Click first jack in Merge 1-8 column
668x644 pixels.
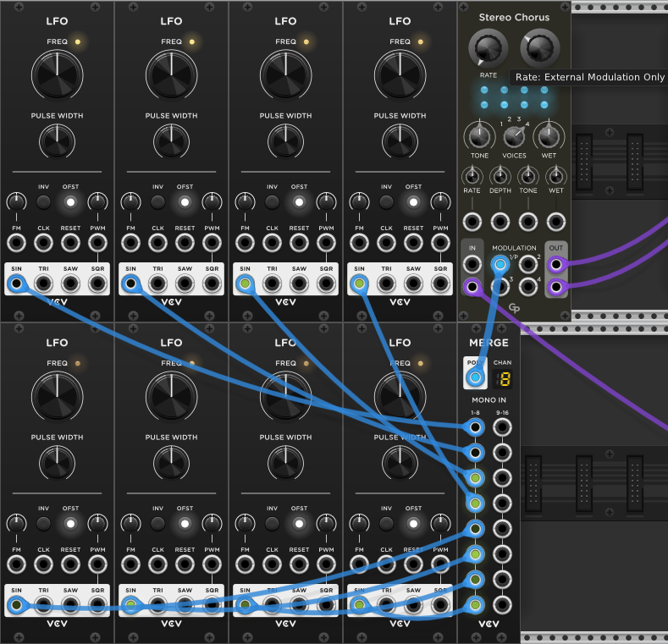(475, 427)
